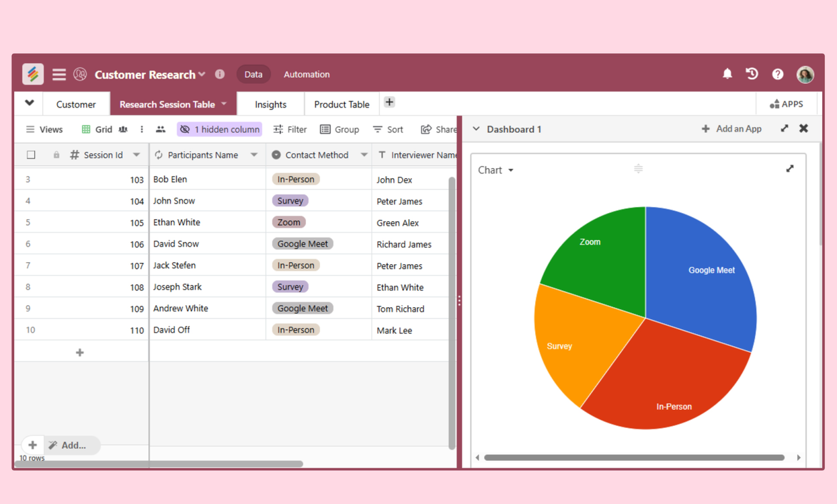Toggle the 1 hidden column visibility
The image size is (837, 504).
[x=219, y=129]
